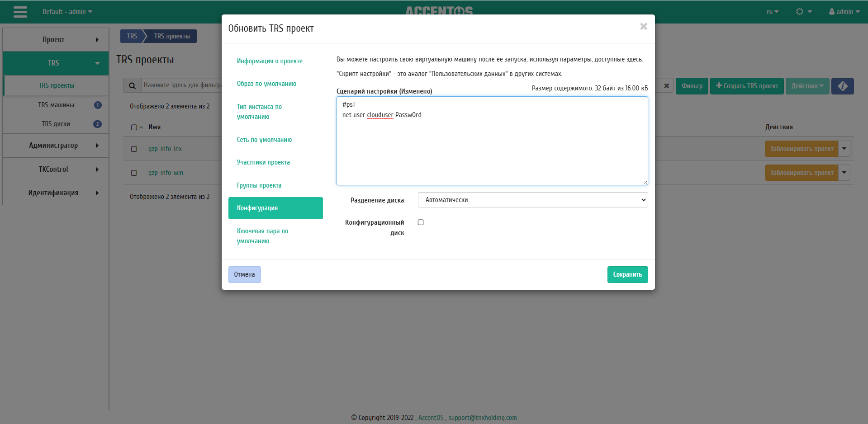This screenshot has width=868, height=424.
Task: Click the filter search magnifier icon
Action: point(132,85)
